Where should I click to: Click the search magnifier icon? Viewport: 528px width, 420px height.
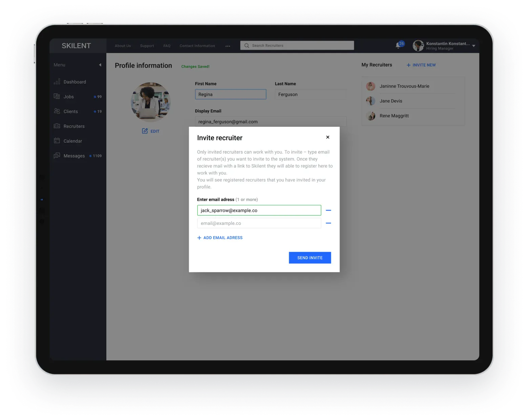click(247, 45)
